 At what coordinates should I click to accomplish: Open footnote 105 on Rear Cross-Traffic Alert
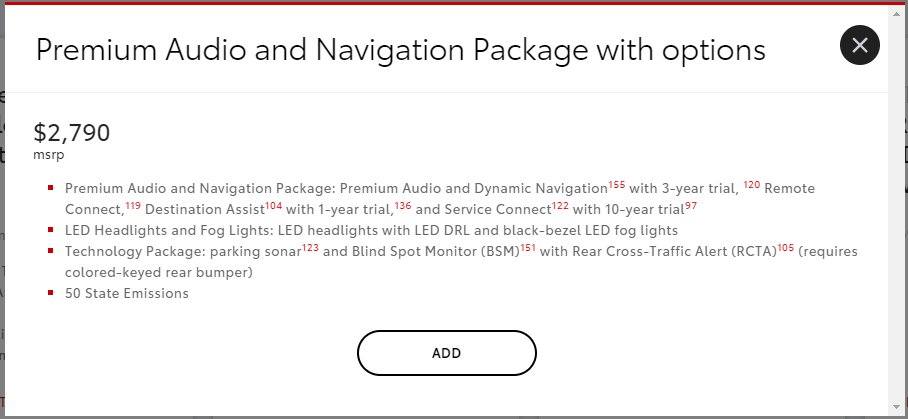click(786, 248)
